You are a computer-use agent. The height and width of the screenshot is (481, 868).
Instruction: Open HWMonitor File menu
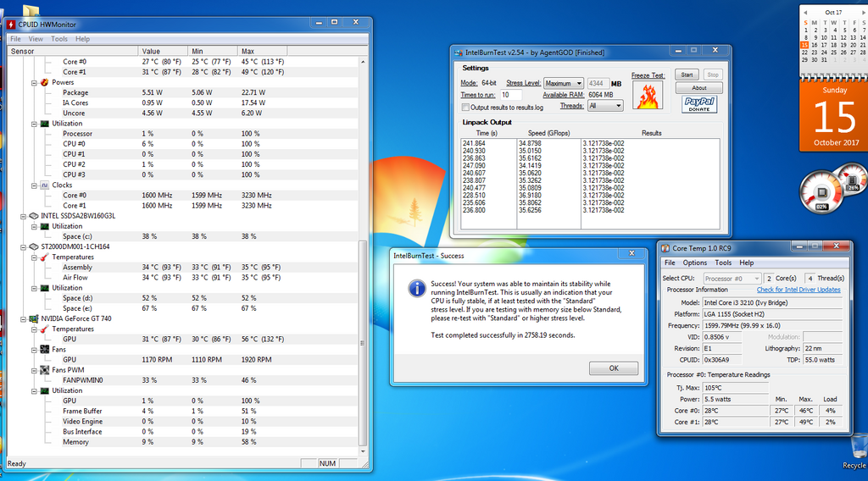coord(15,39)
